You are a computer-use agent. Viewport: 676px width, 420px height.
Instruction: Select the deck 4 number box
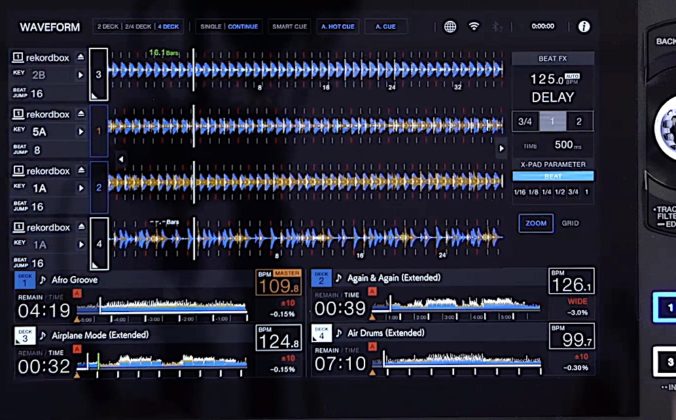tap(98, 243)
